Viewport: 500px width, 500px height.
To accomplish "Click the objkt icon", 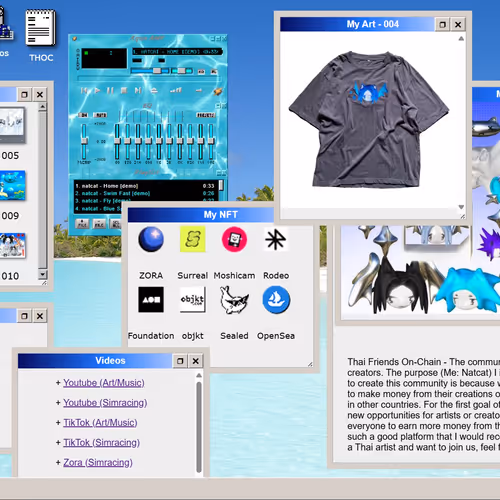I will click(192, 299).
